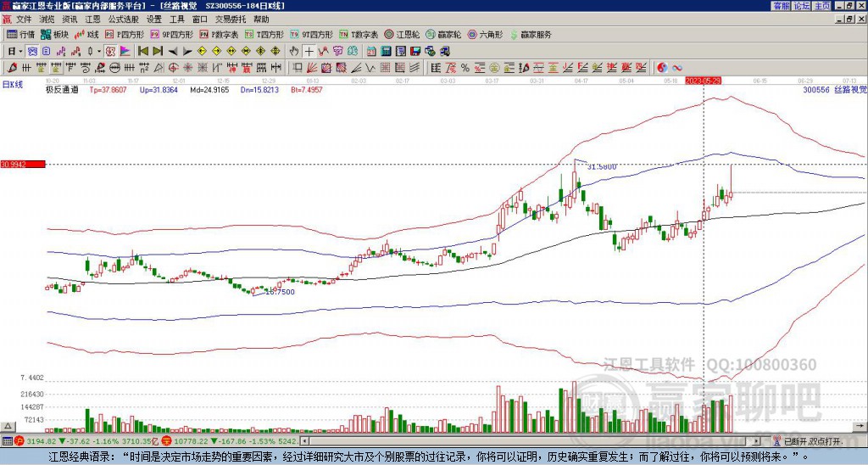Switch to the K线 view
This screenshot has width=868, height=465.
(87, 34)
